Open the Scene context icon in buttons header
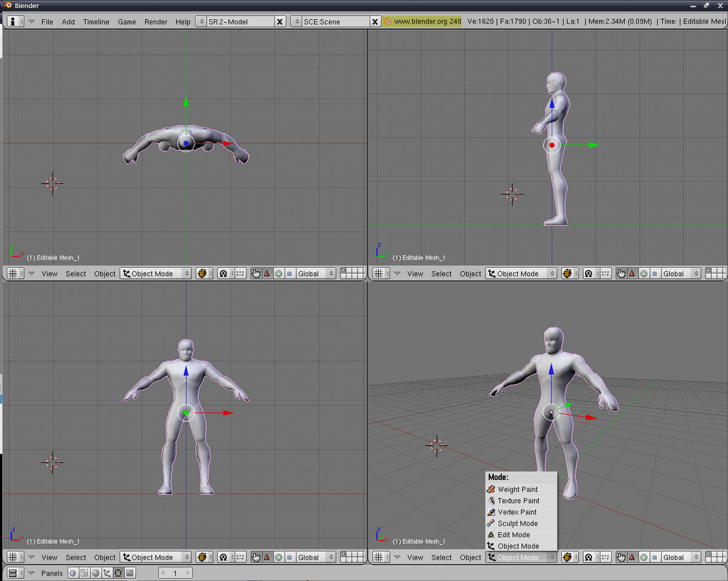The height and width of the screenshot is (581, 728). 129,573
